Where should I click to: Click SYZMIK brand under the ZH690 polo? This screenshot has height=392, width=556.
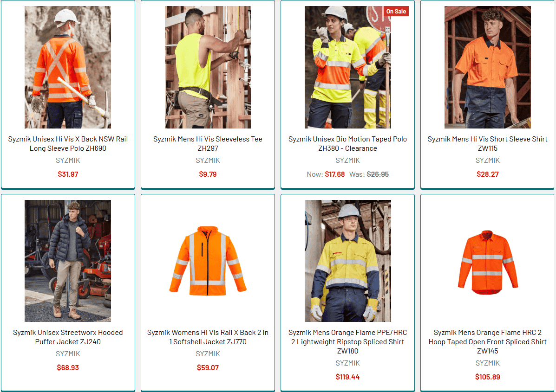tap(68, 161)
